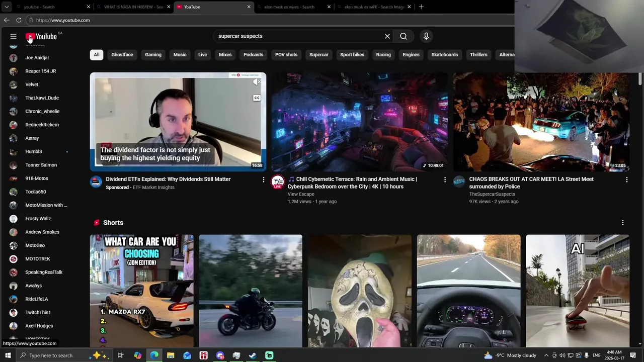Close the 'youtube - Search' tab

pyautogui.click(x=89, y=7)
